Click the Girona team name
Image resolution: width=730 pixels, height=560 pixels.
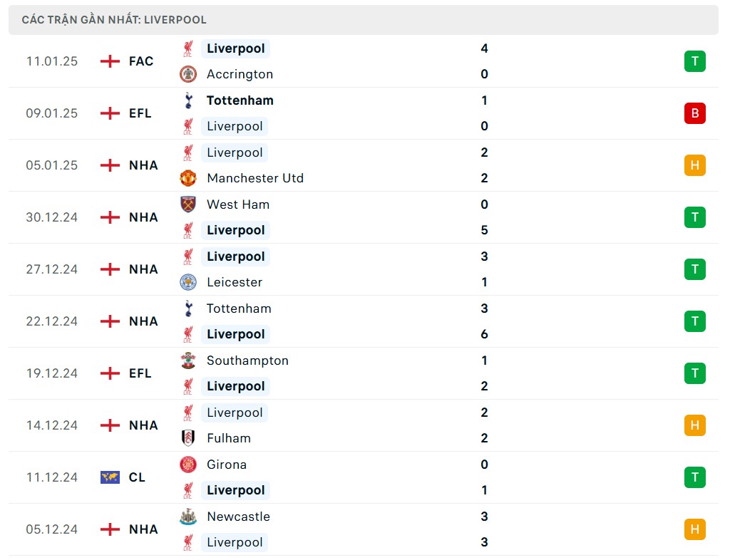(x=227, y=465)
